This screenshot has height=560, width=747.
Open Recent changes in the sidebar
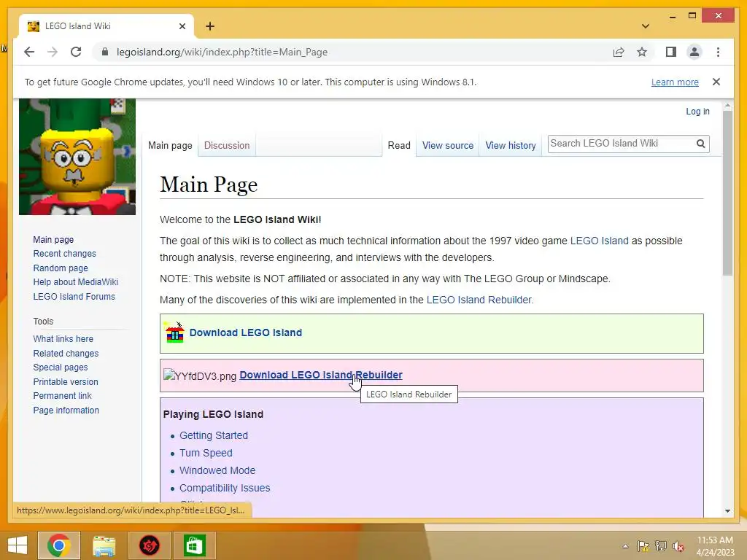[64, 254]
